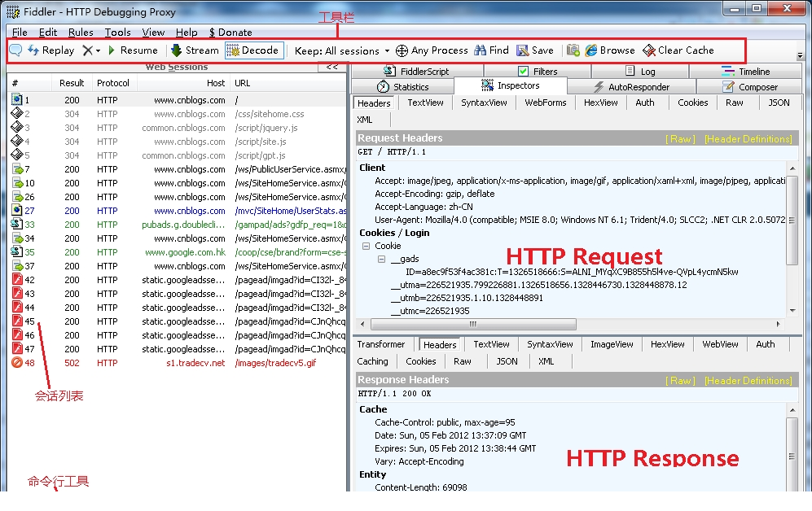Select the response Transformer tab

coord(380,344)
